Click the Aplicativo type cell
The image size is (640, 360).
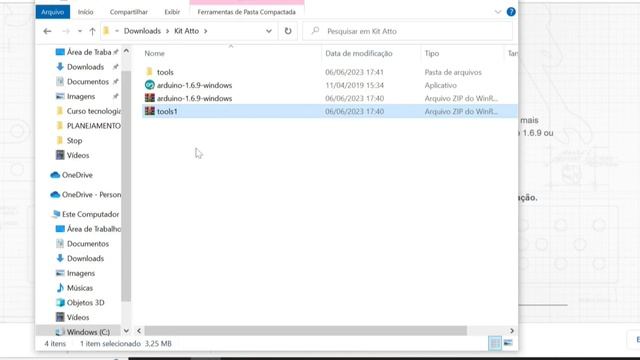tap(440, 85)
